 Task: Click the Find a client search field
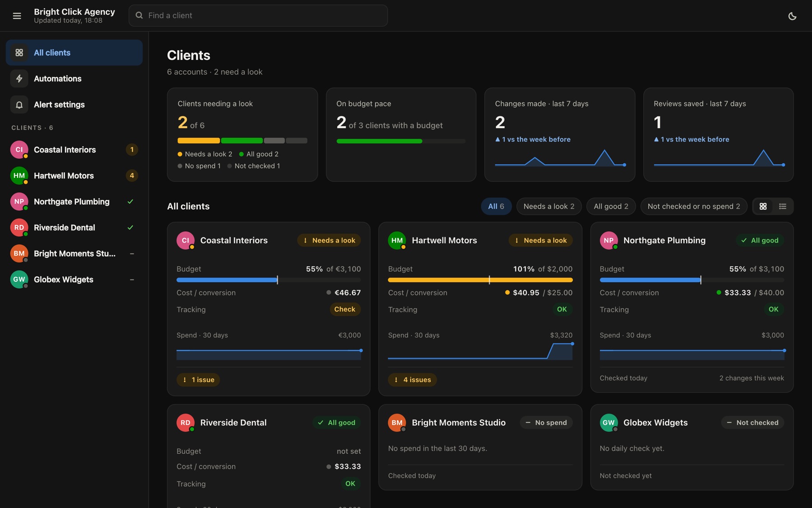coord(258,15)
